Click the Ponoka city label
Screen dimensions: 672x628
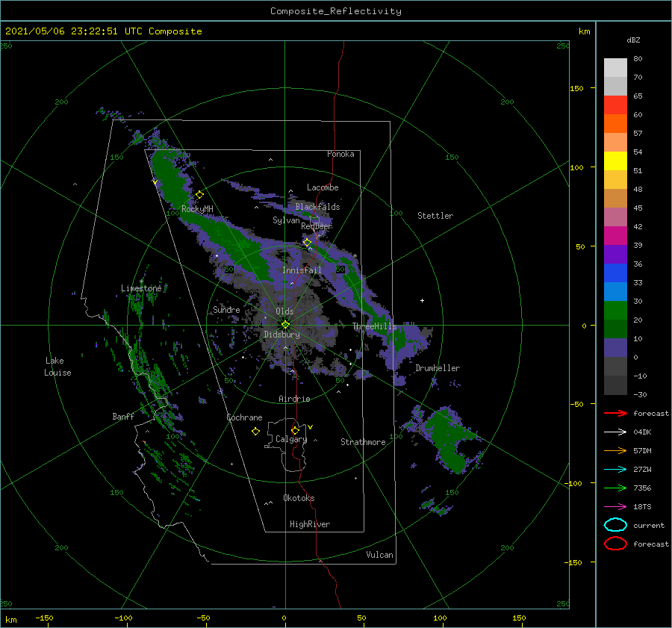click(x=340, y=154)
